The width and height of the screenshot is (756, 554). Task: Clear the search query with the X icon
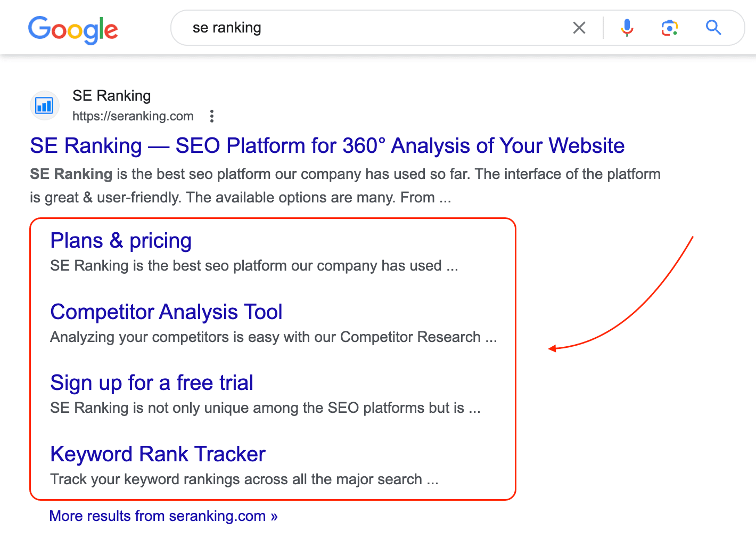pyautogui.click(x=579, y=28)
